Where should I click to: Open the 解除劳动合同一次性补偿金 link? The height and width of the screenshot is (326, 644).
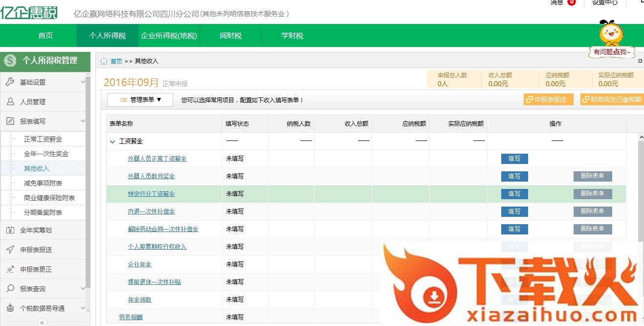[163, 229]
